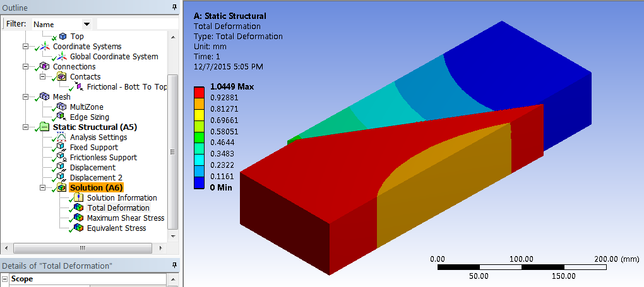Viewport: 644px width, 287px height.
Task: Pin the Details of Total Deformation panel
Action: click(x=174, y=266)
